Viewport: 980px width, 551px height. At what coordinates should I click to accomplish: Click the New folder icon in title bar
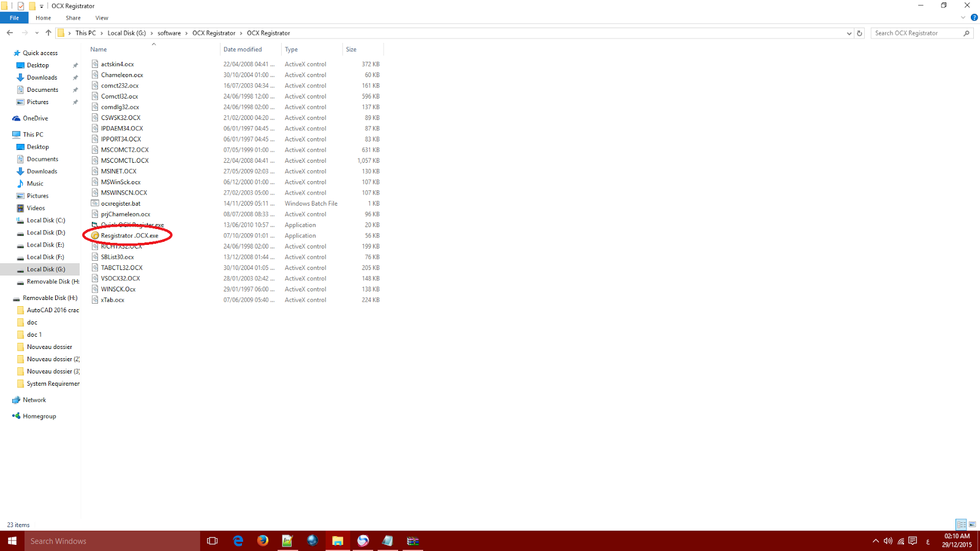[32, 6]
